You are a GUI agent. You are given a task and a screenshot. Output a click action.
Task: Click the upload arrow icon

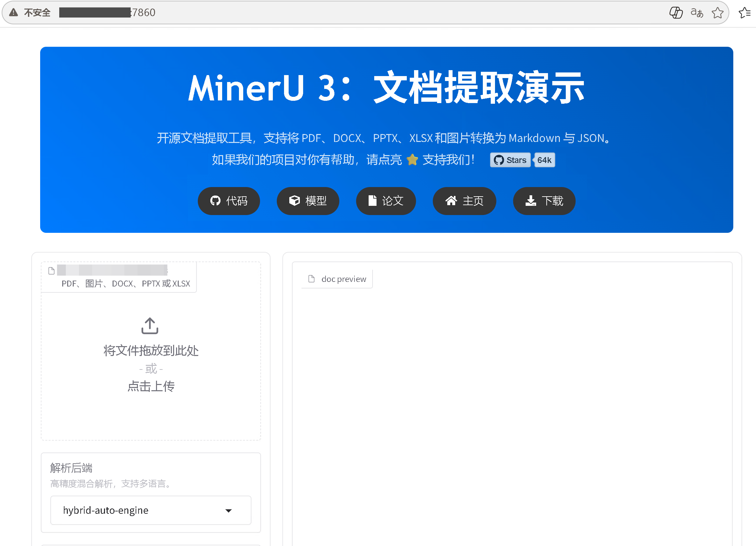(x=150, y=326)
